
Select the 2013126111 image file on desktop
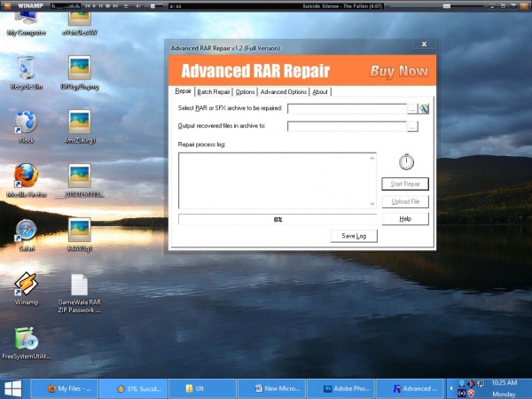(x=80, y=181)
